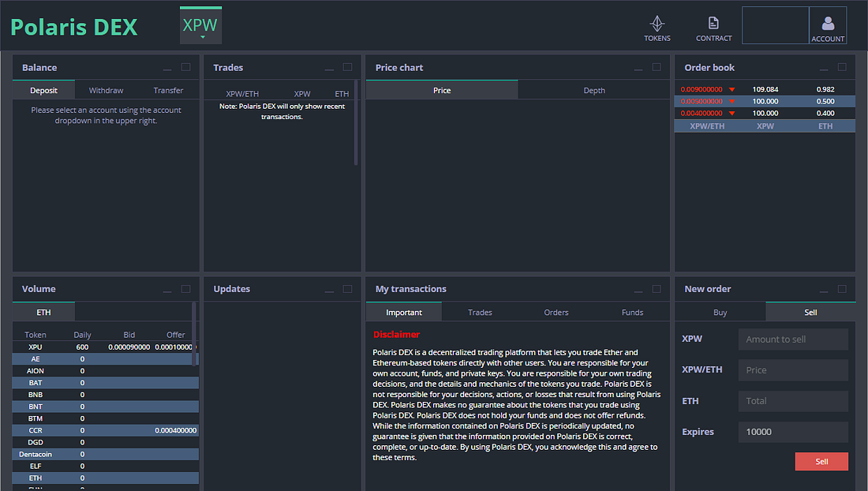Click the 109.084 order book amount
Screen dimensions: 868x491
765,89
